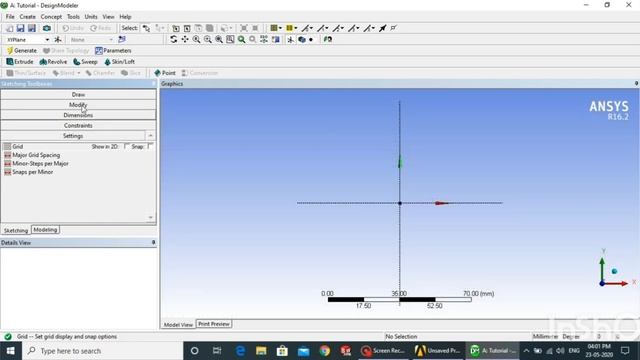
Task: Toggle the Display Model icon
Action: pyautogui.click(x=302, y=40)
